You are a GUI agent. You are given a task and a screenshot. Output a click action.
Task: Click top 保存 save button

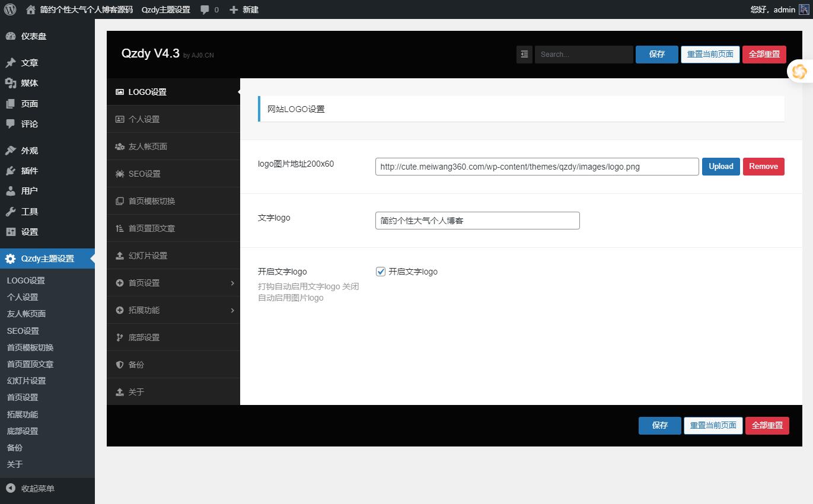[x=657, y=54]
